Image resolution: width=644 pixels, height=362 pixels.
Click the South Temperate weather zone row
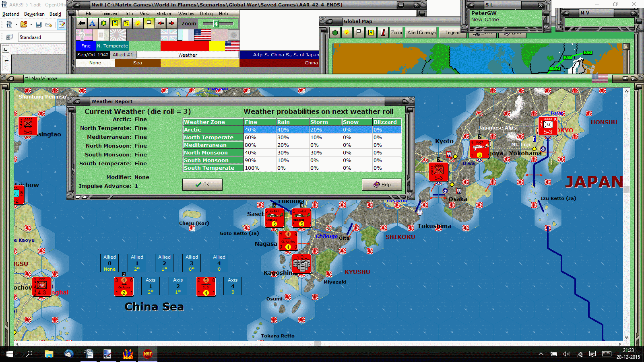pyautogui.click(x=292, y=168)
